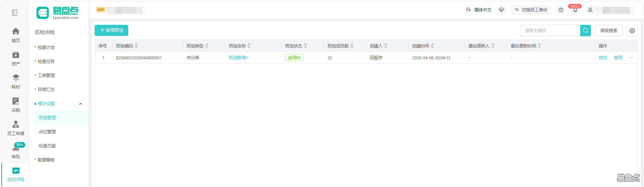Open the 检查任务 menu item
The width and height of the screenshot is (644, 187).
[46, 61]
